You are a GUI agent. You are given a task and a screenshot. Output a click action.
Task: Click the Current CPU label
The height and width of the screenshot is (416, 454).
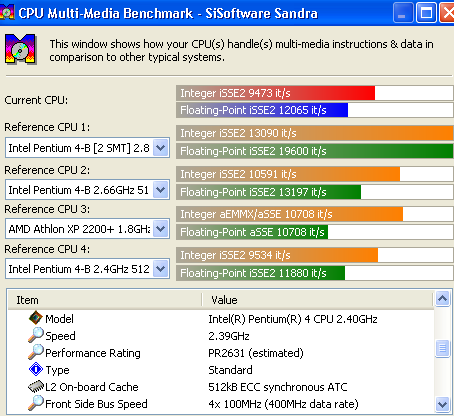(x=36, y=100)
